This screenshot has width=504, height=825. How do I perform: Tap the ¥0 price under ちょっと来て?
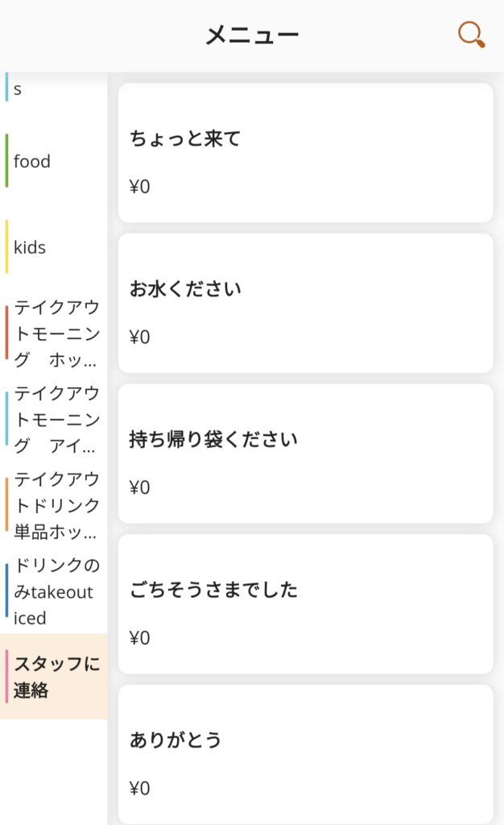(140, 187)
